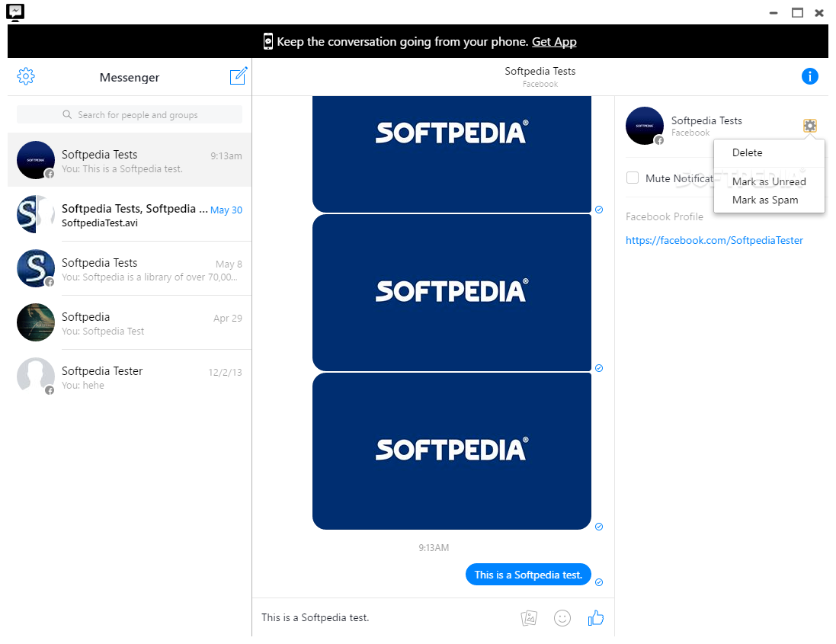Click the 9:13AM timestamp in the chat
This screenshot has height=644, width=836.
point(434,547)
